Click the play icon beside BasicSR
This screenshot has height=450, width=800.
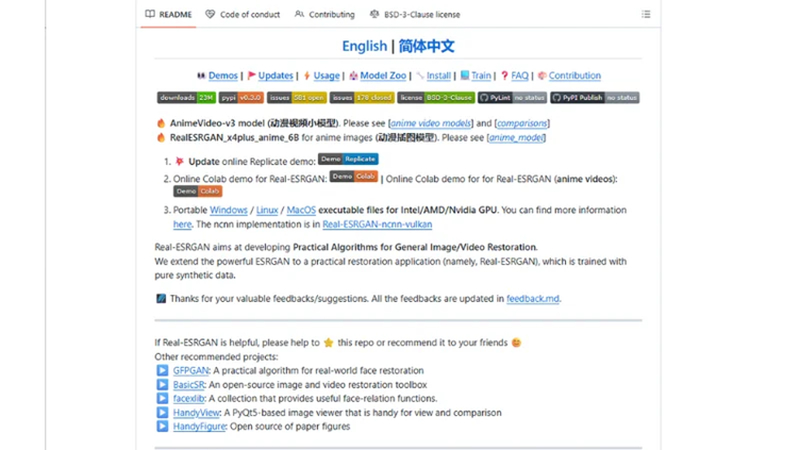click(x=162, y=385)
